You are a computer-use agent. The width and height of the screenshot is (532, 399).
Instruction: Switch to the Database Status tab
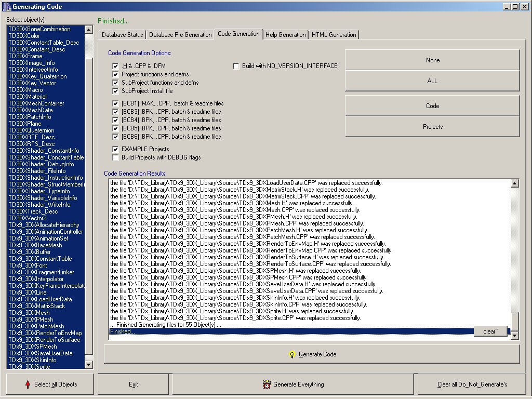pos(122,35)
